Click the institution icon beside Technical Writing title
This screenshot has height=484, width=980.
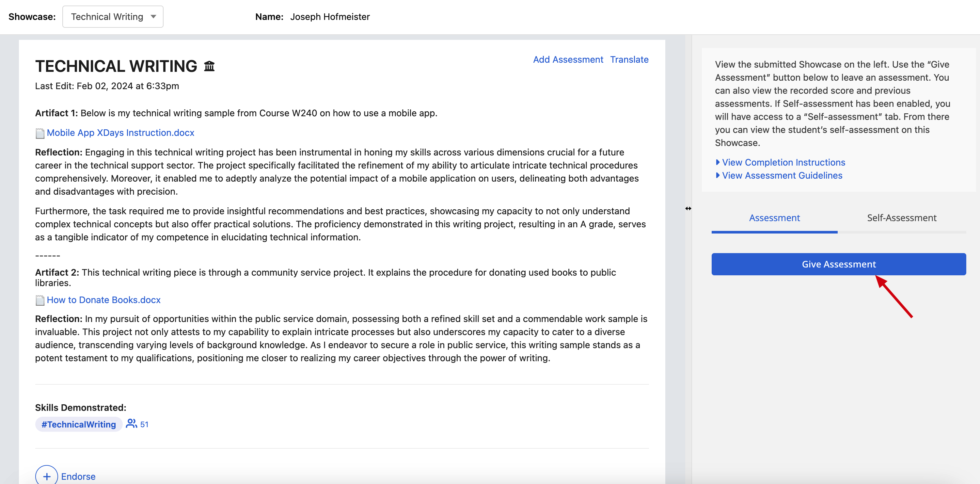[209, 66]
